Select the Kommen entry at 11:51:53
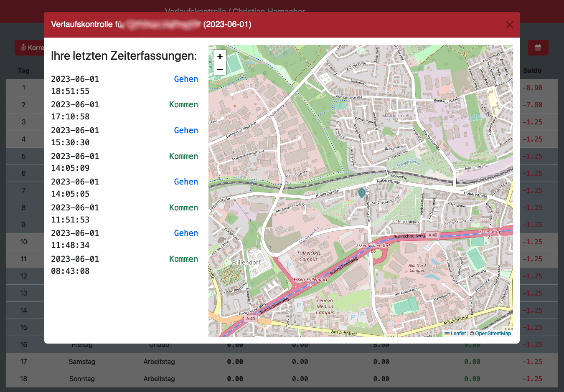Screen dimensions: 564x392 (183, 208)
